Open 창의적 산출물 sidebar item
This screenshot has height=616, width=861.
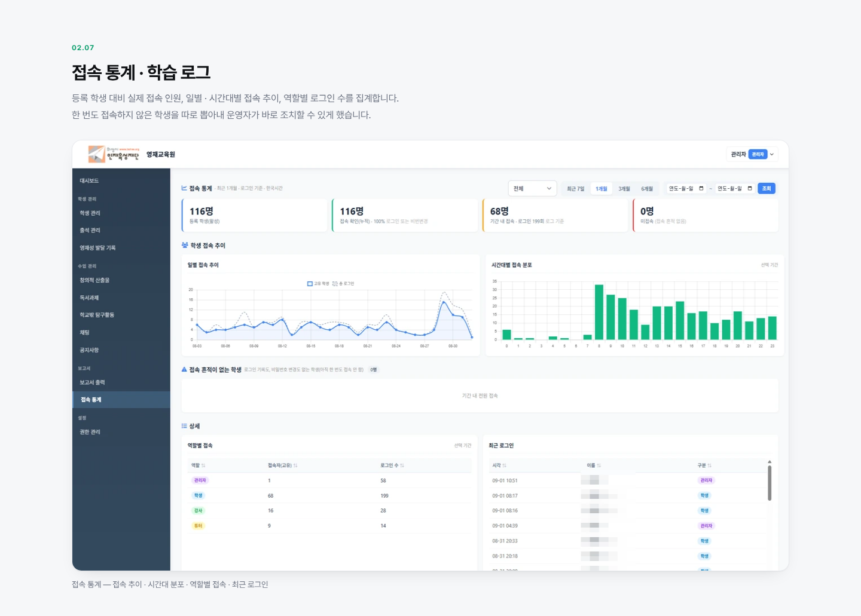coord(121,280)
